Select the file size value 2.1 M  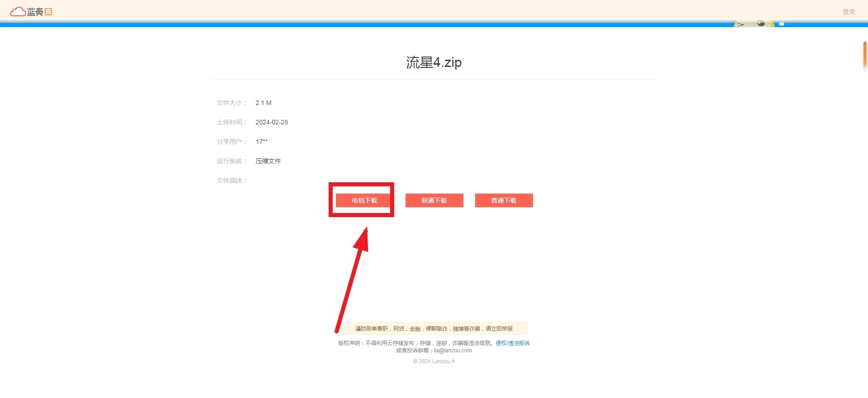pyautogui.click(x=264, y=103)
